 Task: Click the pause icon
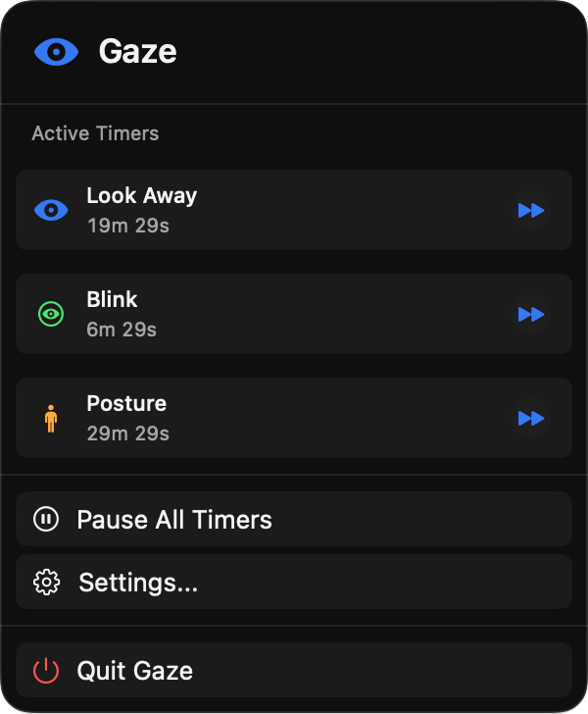[46, 519]
